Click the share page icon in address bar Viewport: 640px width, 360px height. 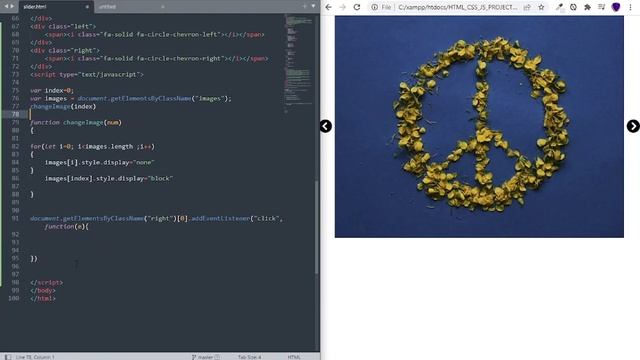tap(527, 7)
